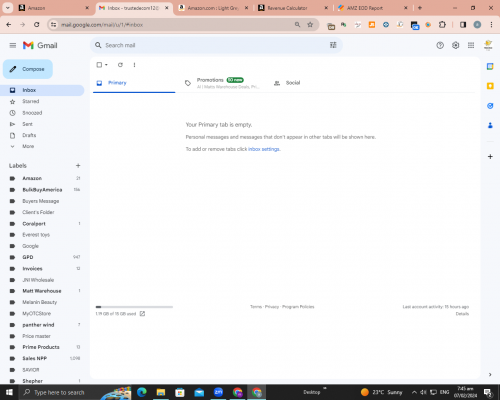Open the JNI Wholesale label

(38, 280)
